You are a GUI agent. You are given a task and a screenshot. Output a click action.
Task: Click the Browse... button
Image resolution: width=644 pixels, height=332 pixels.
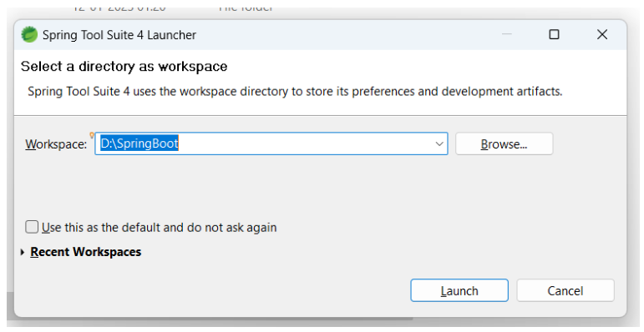504,143
